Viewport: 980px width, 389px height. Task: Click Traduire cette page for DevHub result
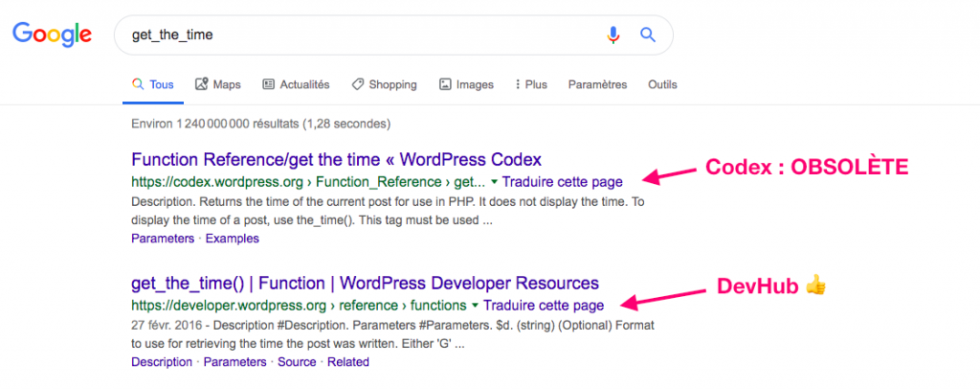coord(544,306)
